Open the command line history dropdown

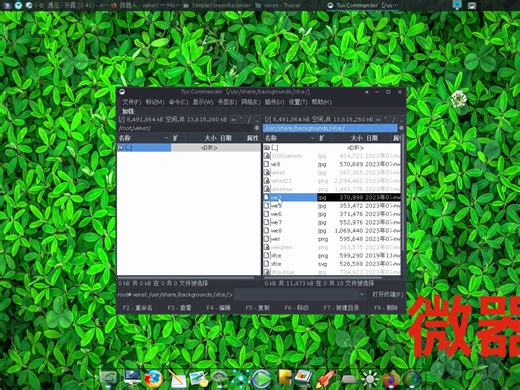tap(362, 295)
